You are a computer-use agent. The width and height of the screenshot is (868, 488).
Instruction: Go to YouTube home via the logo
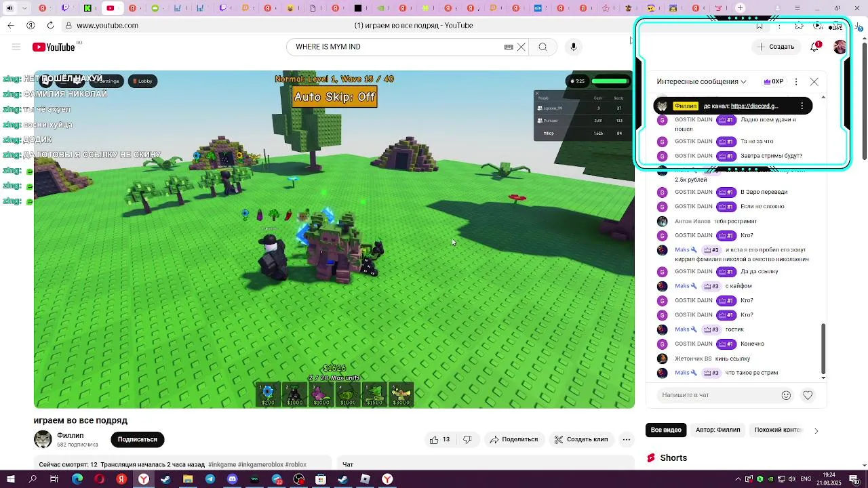point(54,47)
